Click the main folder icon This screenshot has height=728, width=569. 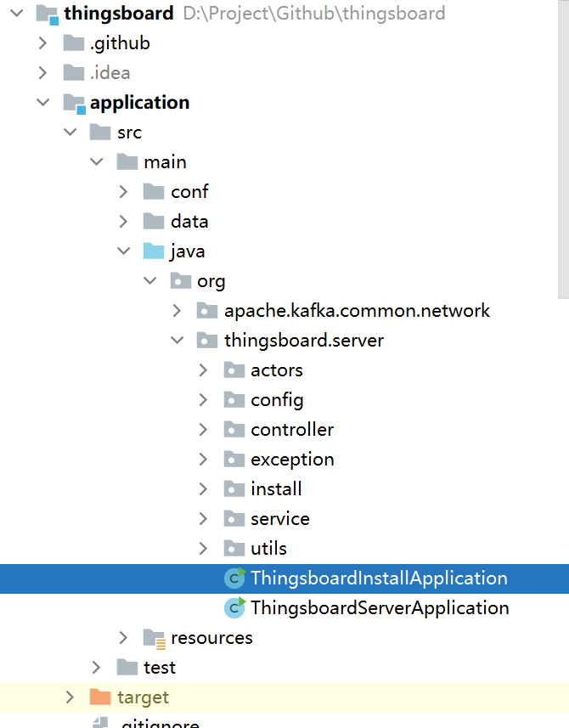[x=127, y=162]
